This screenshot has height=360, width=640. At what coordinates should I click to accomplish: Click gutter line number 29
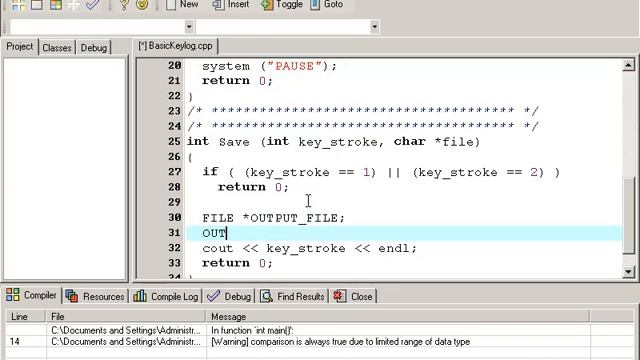tap(174, 202)
